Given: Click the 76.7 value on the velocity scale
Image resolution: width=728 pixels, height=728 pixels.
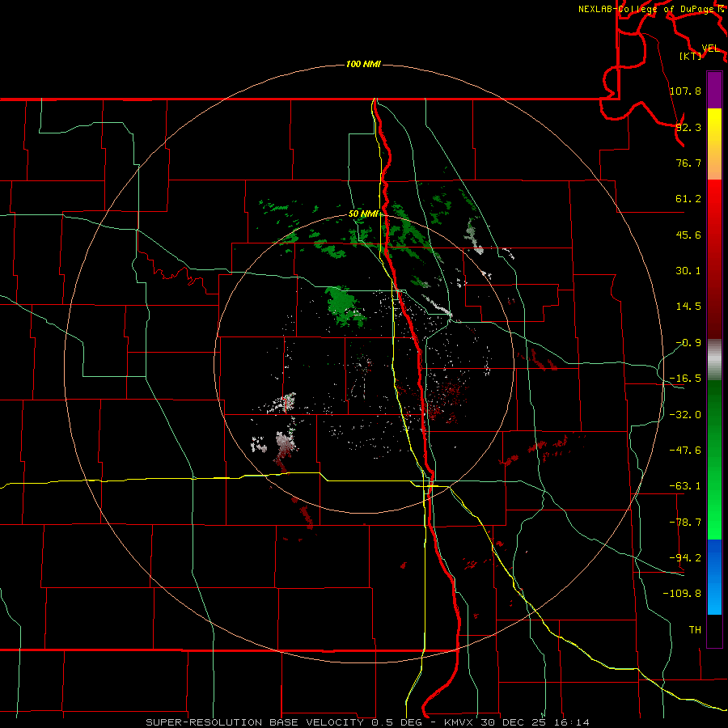Looking at the screenshot, I should pyautogui.click(x=688, y=163).
